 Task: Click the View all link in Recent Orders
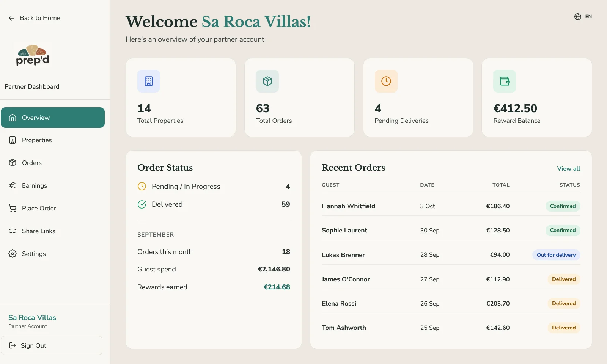coord(568,168)
